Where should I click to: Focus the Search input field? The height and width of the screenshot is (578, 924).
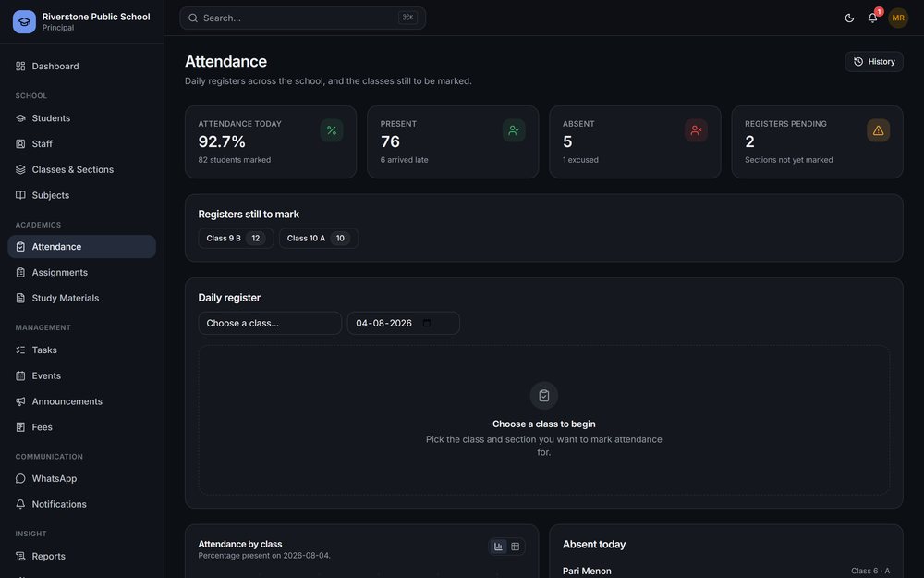click(x=302, y=18)
